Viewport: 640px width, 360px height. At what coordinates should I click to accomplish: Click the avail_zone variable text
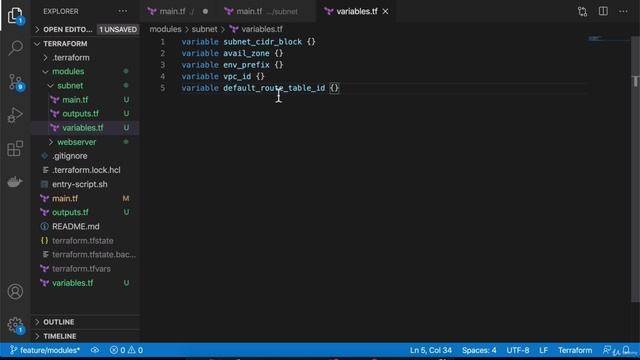pos(246,53)
